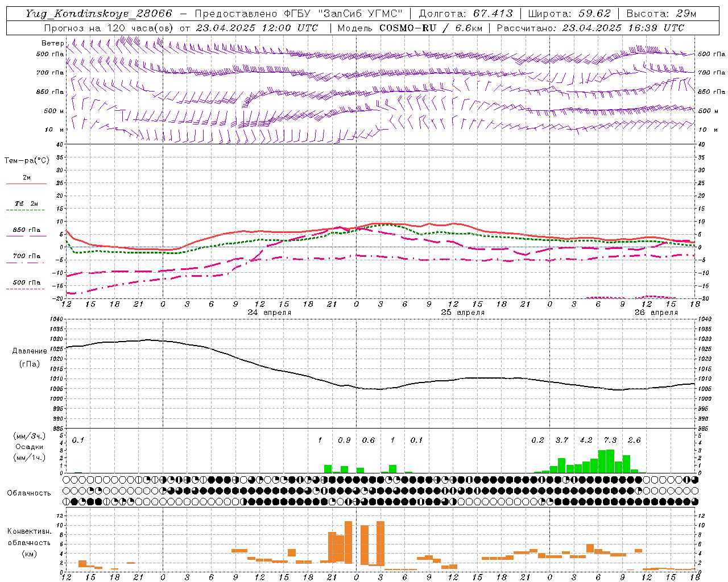Click the elevation label Высота: 29м
This screenshot has height=582, width=728.
pos(661,14)
